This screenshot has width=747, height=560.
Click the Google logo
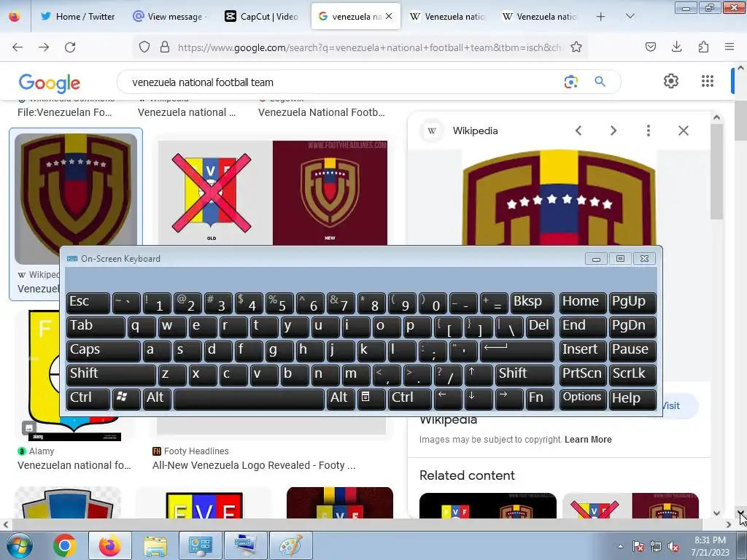[49, 83]
